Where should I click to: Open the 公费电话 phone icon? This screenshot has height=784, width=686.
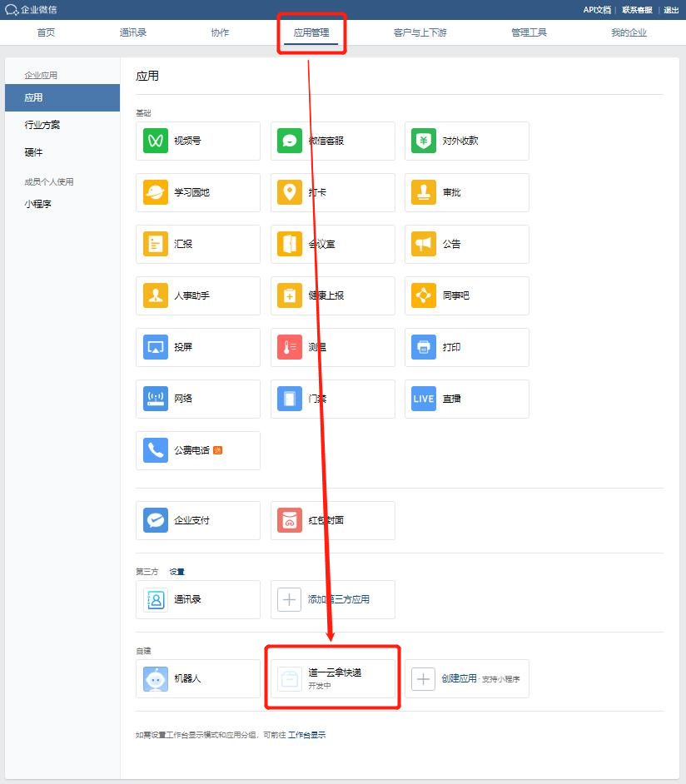coord(156,450)
